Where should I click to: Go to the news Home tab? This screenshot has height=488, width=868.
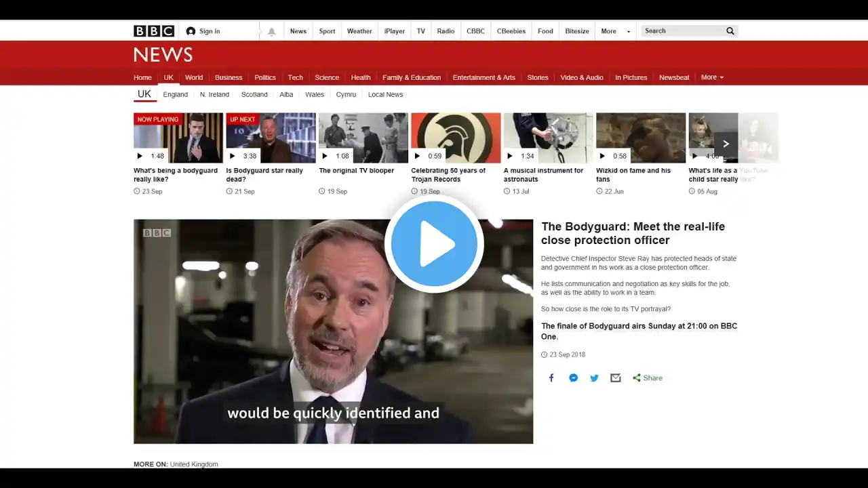142,77
